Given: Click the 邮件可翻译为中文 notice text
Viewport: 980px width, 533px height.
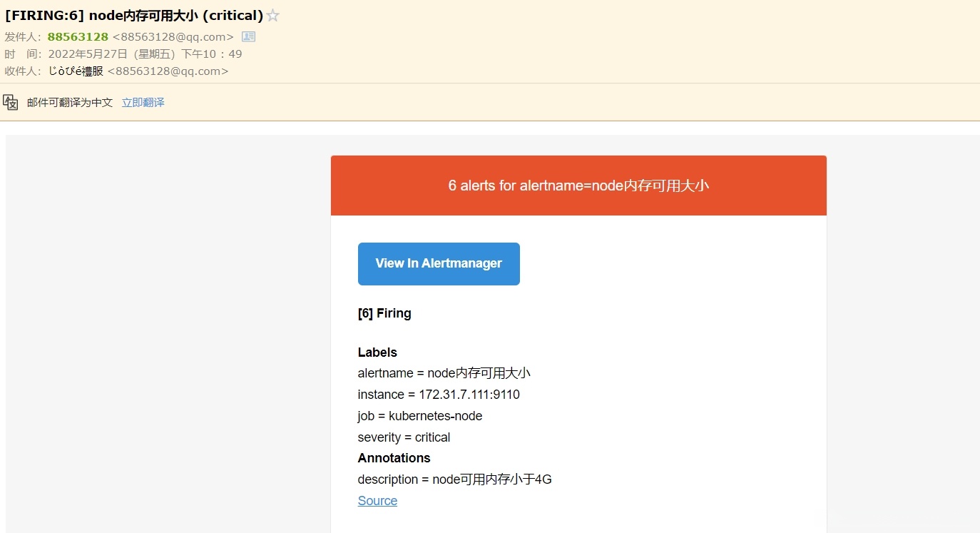Looking at the screenshot, I should click(x=70, y=103).
